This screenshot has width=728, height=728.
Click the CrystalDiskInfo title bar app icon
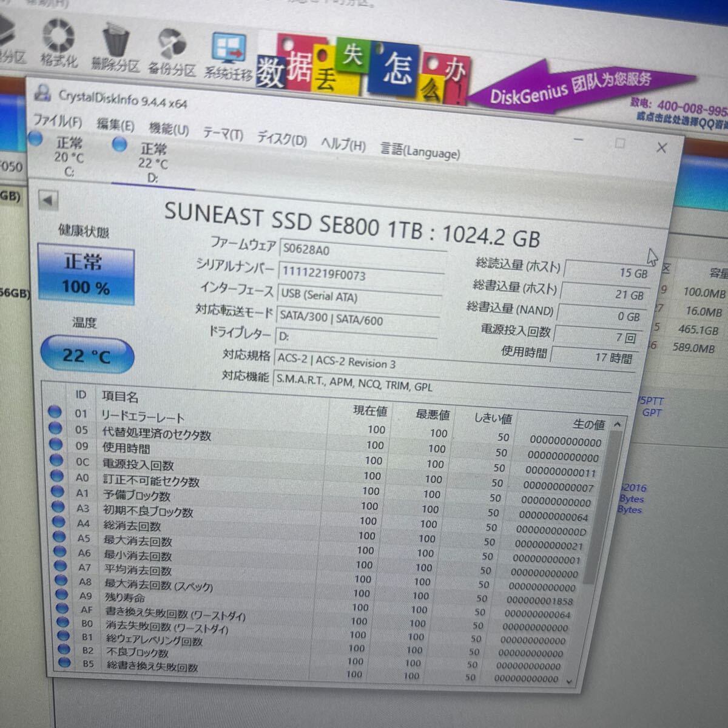[x=42, y=93]
